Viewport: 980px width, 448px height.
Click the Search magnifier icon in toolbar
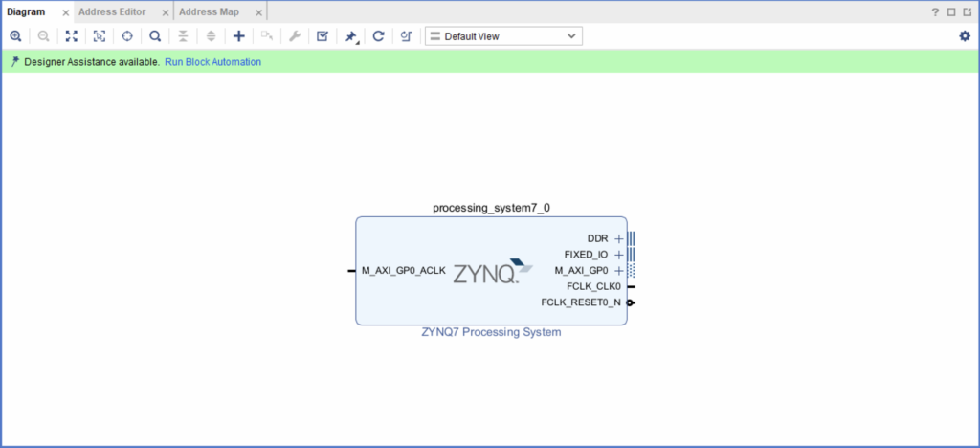coord(155,36)
